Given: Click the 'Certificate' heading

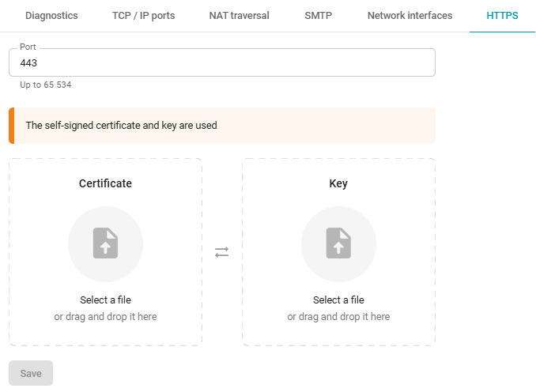Looking at the screenshot, I should (105, 183).
